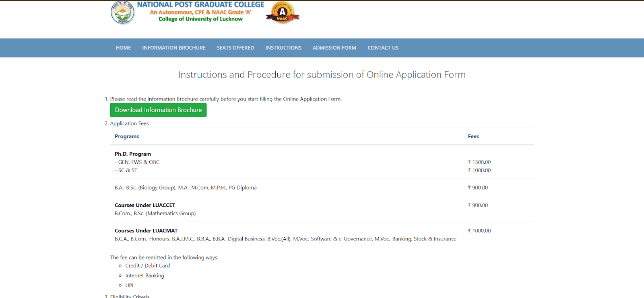Click the ₹ 1500.00 fee amount
Image resolution: width=644 pixels, height=298 pixels.
tap(479, 162)
